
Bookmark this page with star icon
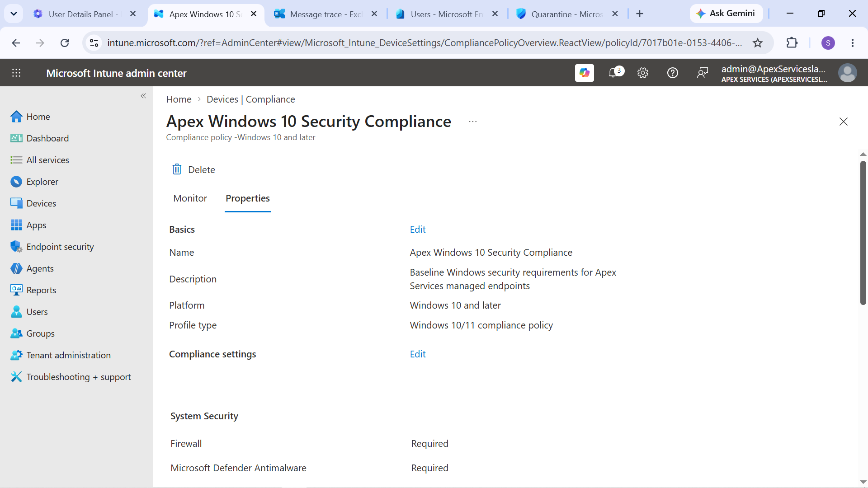(758, 43)
